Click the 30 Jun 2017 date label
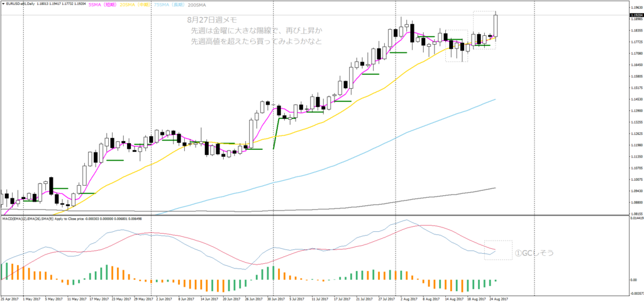This screenshot has width=644, height=303. point(275,299)
